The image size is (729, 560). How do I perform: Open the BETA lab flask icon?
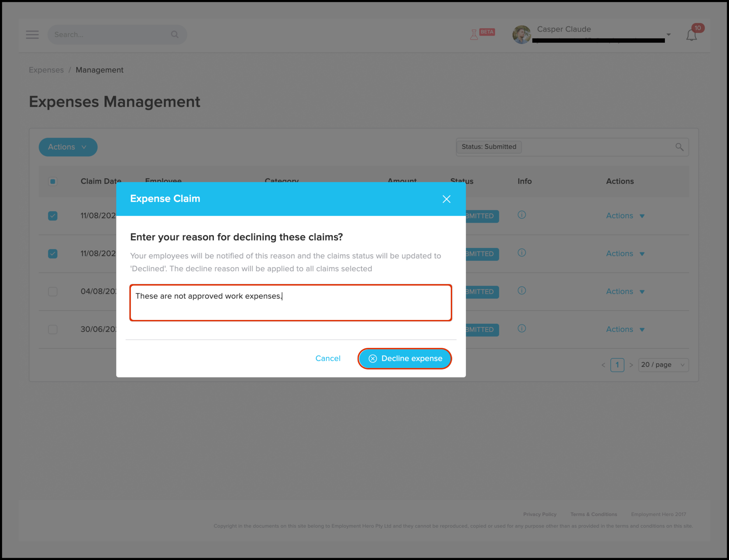coord(474,34)
